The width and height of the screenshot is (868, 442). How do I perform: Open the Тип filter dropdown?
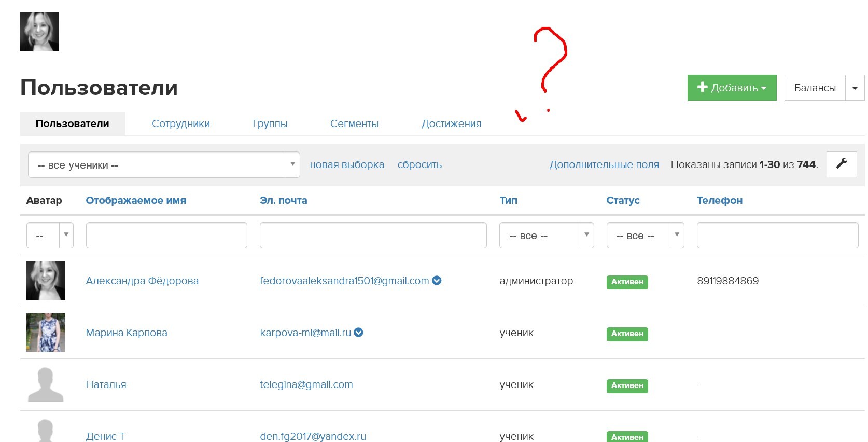(546, 236)
